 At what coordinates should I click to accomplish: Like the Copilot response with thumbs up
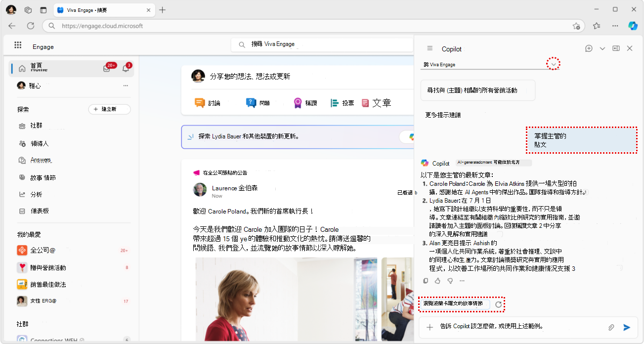[437, 281]
